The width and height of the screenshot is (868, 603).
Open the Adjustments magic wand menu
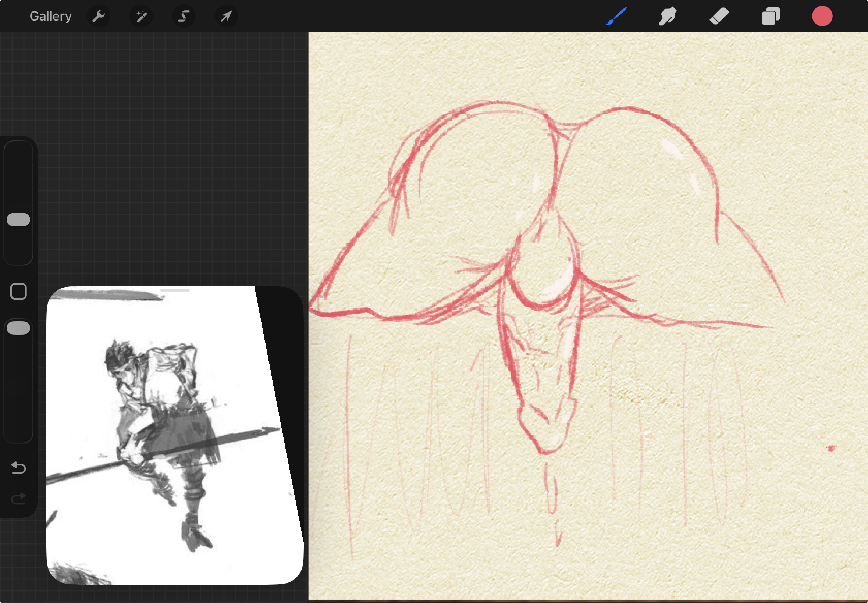tap(141, 16)
